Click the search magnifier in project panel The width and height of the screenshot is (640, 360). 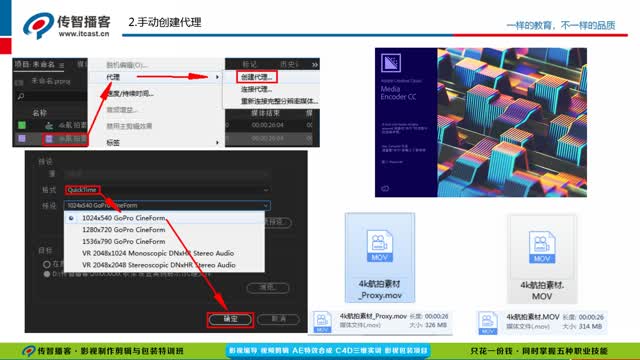[21, 96]
